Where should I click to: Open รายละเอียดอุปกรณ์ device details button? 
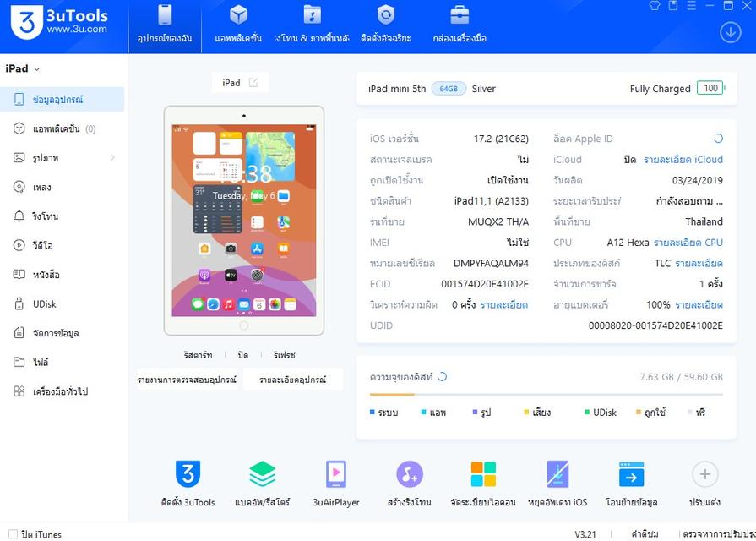point(292,380)
